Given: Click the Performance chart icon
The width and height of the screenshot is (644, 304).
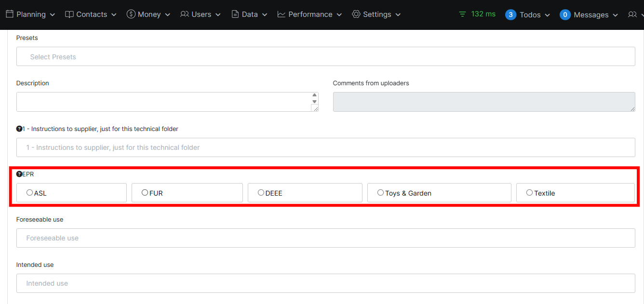Looking at the screenshot, I should 282,14.
